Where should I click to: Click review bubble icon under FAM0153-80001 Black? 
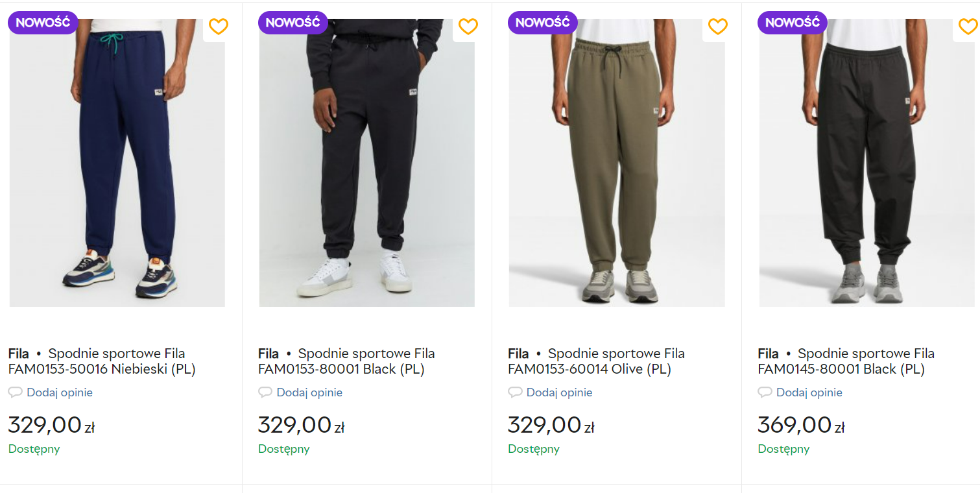tap(265, 392)
